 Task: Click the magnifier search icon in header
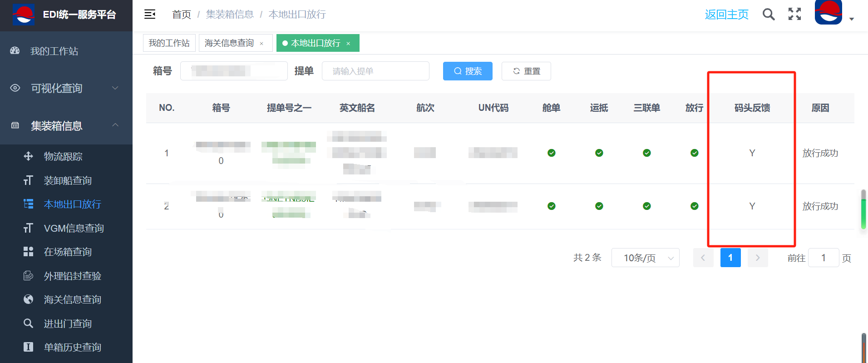[768, 15]
